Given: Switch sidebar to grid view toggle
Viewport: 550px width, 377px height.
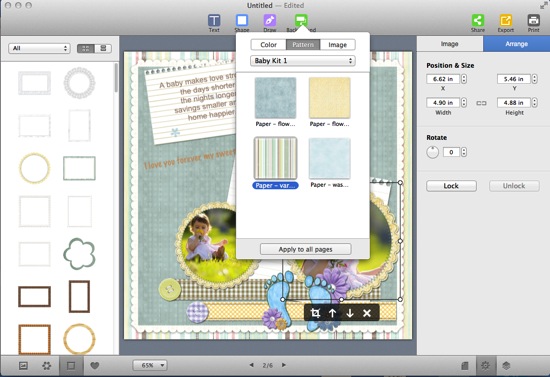Looking at the screenshot, I should [x=86, y=48].
